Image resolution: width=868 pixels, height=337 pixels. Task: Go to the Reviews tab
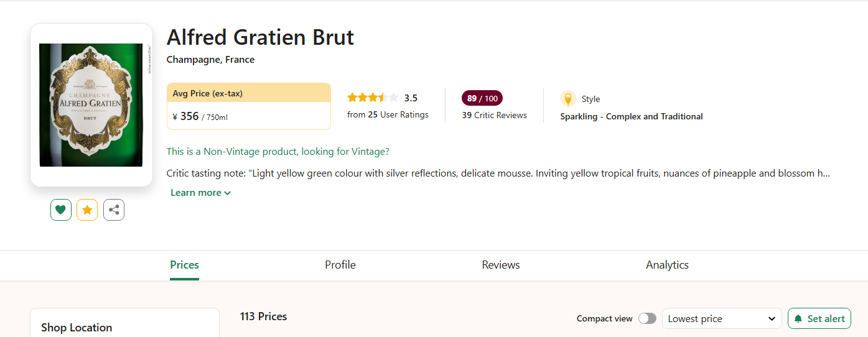(501, 265)
